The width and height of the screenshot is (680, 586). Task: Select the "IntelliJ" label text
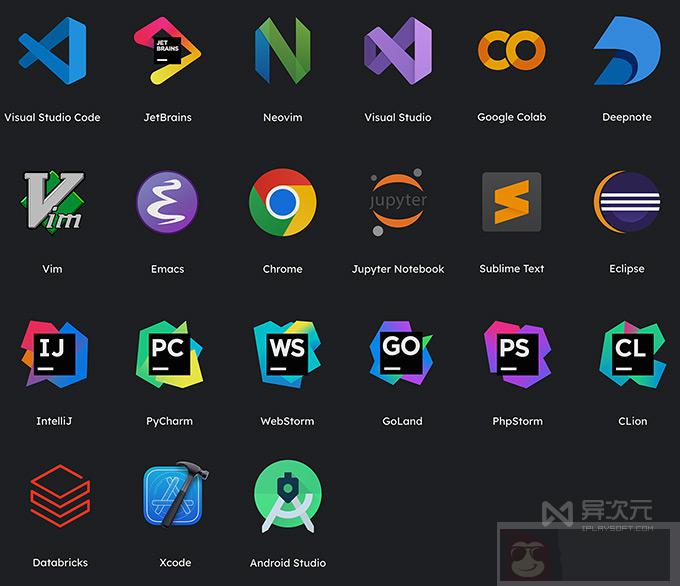pyautogui.click(x=54, y=421)
